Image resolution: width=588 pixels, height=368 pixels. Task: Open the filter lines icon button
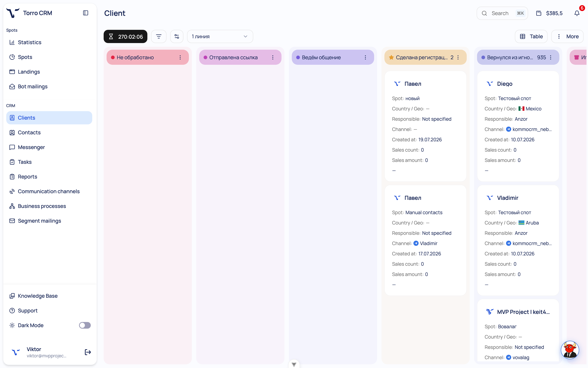(159, 36)
